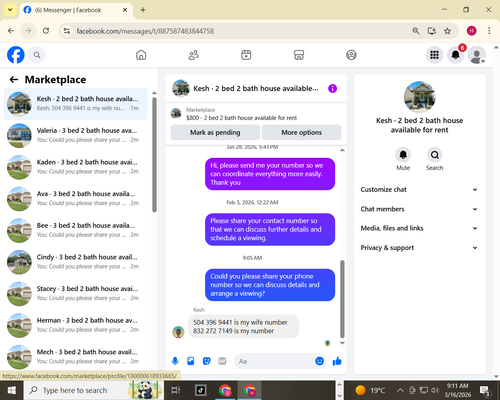Click taskbar Type here to search box
The image size is (500, 400).
[x=94, y=390]
